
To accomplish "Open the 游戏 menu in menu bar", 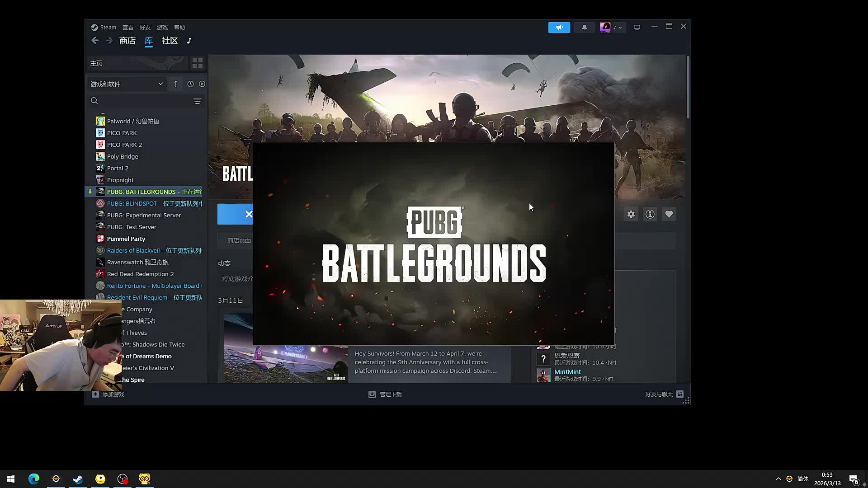I will 162,28.
